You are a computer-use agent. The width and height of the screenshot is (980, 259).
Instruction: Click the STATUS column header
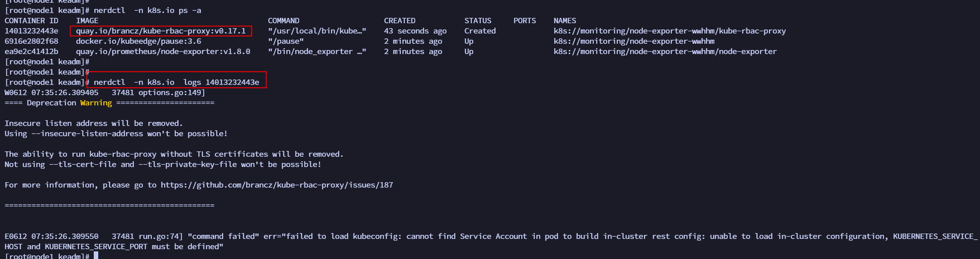[478, 21]
